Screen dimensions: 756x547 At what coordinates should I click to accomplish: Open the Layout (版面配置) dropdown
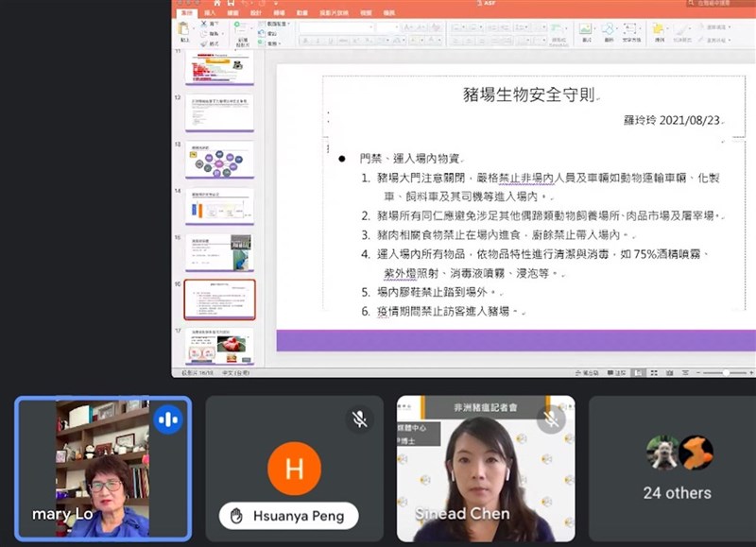pyautogui.click(x=274, y=24)
